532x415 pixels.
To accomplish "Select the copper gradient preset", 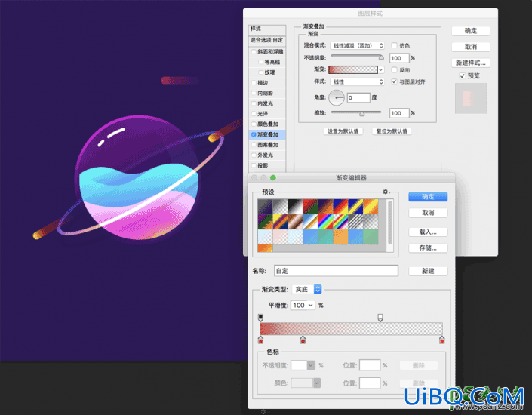I will [295, 222].
